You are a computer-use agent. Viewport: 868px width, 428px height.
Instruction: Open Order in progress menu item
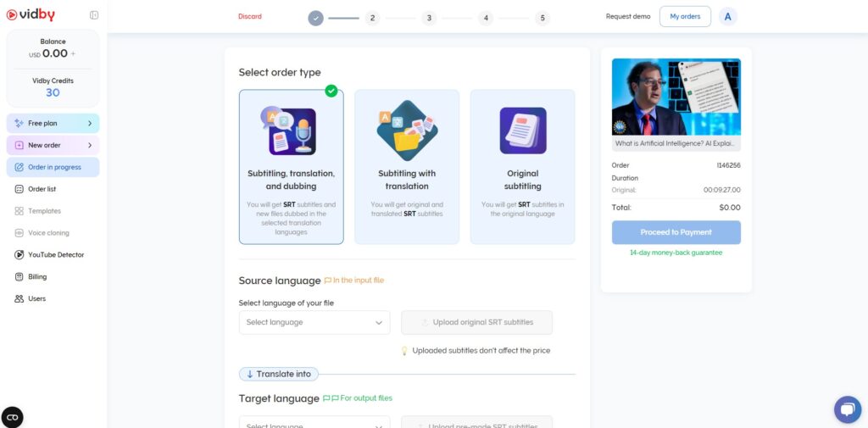click(x=53, y=167)
